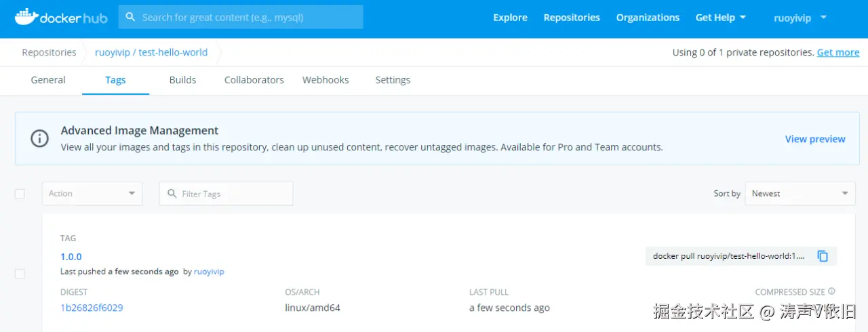Open the 1.0.0 tag link

click(71, 257)
